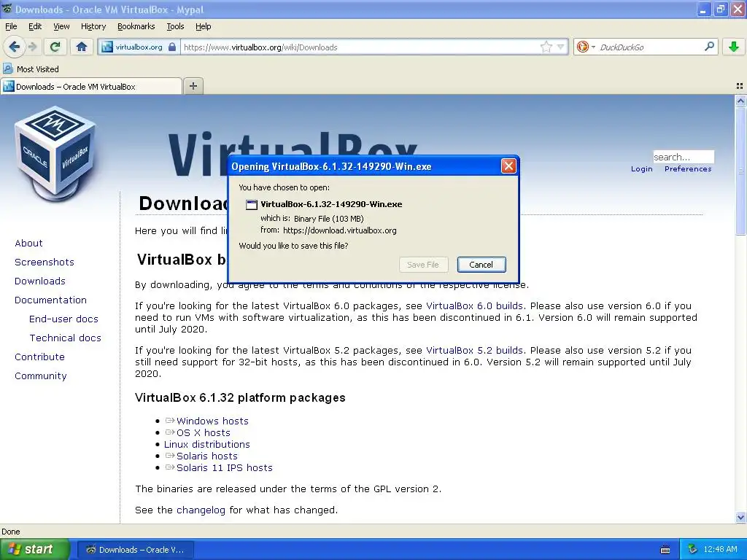Go to Technical docs link

click(x=65, y=338)
